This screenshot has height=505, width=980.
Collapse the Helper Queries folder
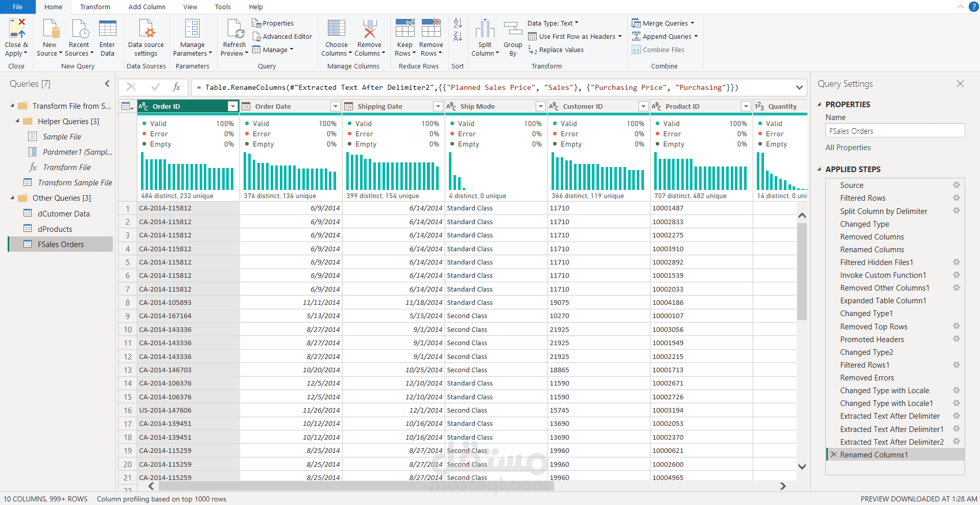[17, 121]
